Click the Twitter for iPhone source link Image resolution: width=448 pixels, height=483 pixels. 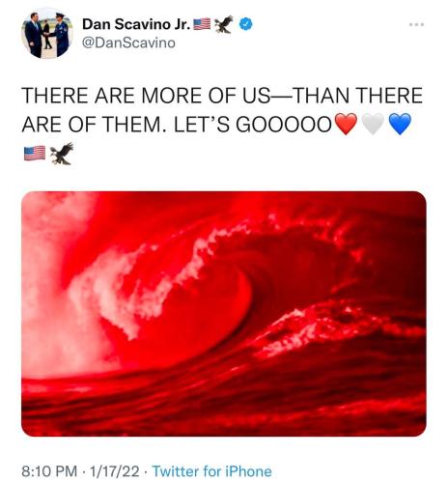[x=211, y=471]
